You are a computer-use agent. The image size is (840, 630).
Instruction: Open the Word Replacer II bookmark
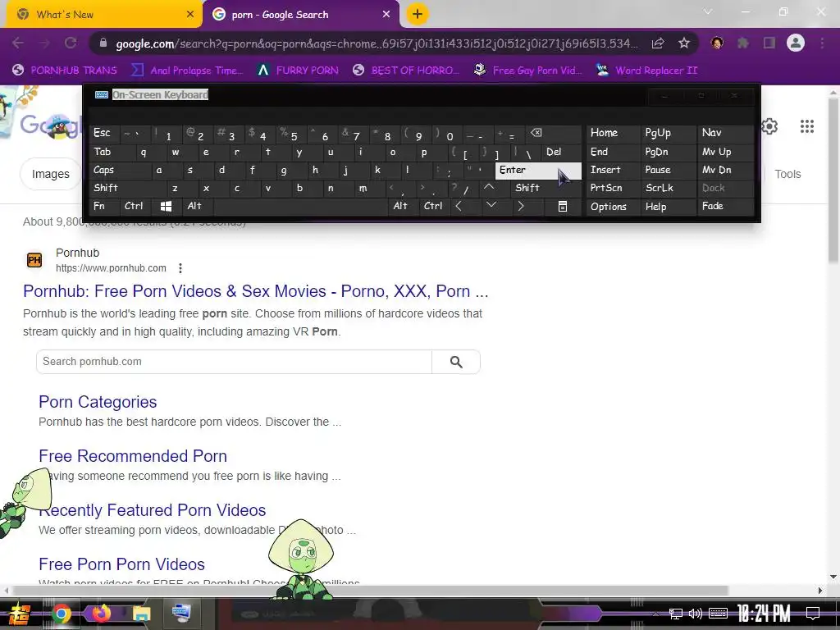click(x=647, y=71)
